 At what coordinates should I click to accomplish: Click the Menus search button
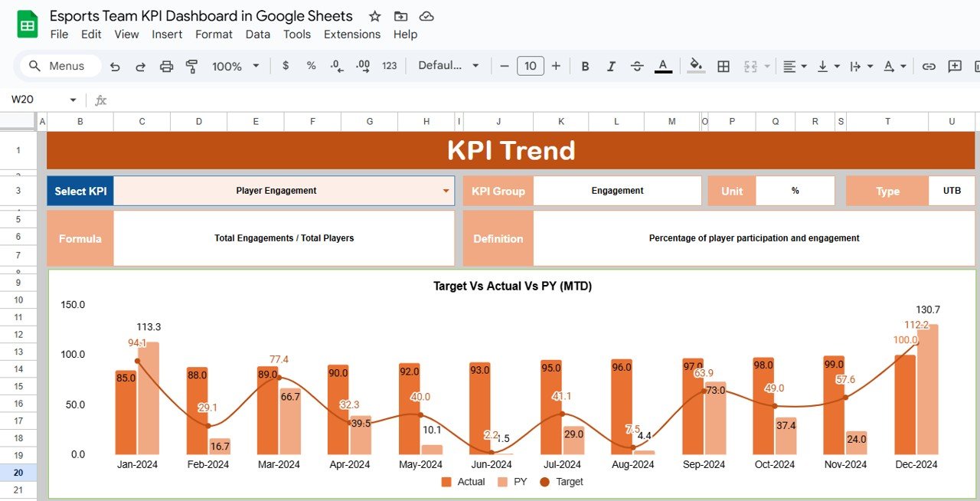tap(58, 66)
